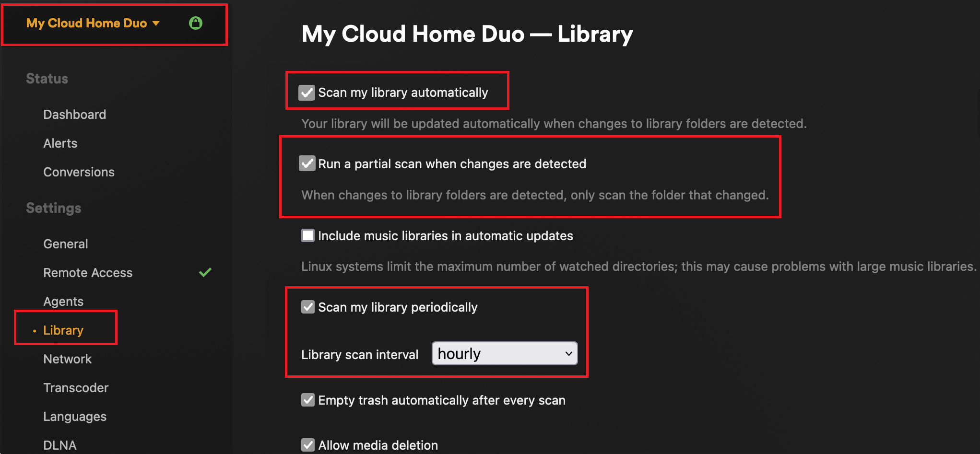Check Include music libraries in automatic updates

click(307, 235)
